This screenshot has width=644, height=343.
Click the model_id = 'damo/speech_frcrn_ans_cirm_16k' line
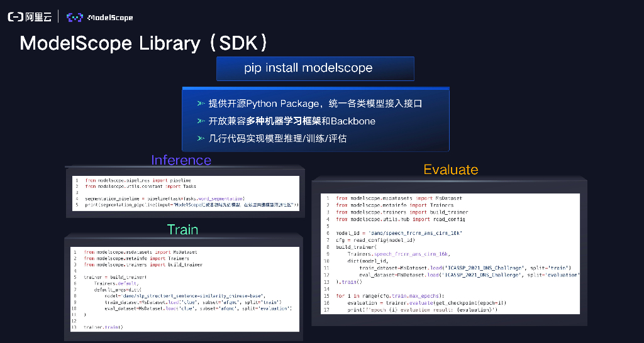coord(399,233)
